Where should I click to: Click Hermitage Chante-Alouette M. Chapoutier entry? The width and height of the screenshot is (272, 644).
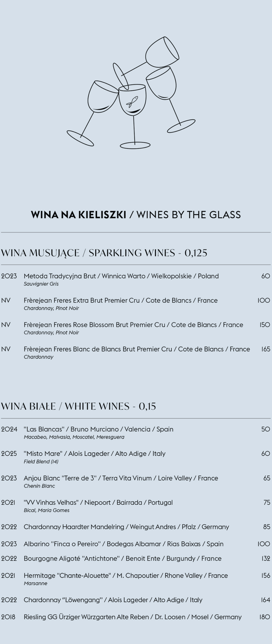126,576
